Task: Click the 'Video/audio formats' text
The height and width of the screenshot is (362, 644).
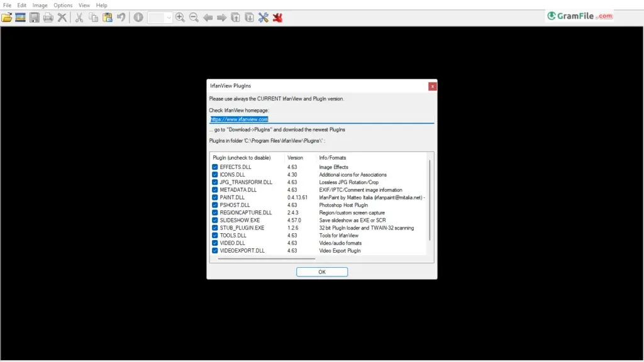Action: tap(340, 243)
